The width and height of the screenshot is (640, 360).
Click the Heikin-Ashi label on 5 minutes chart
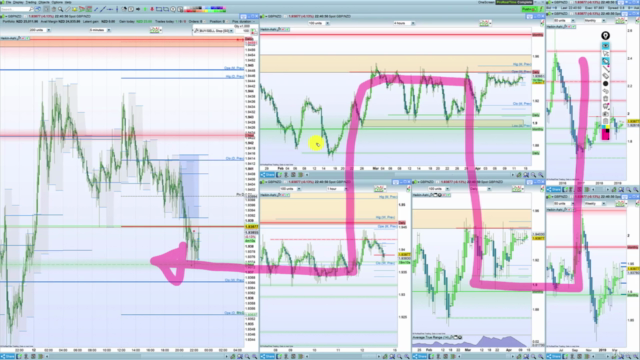coord(7,38)
